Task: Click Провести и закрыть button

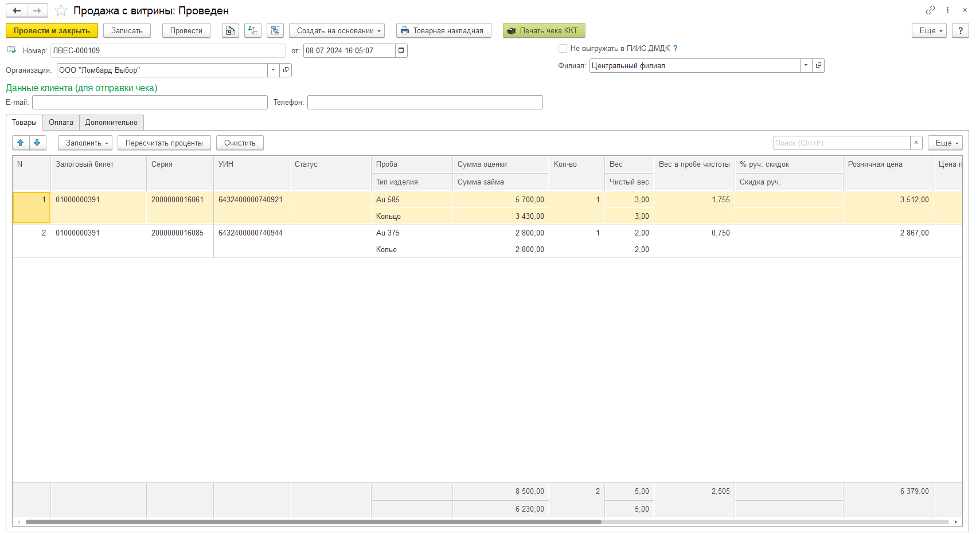Action: point(52,30)
